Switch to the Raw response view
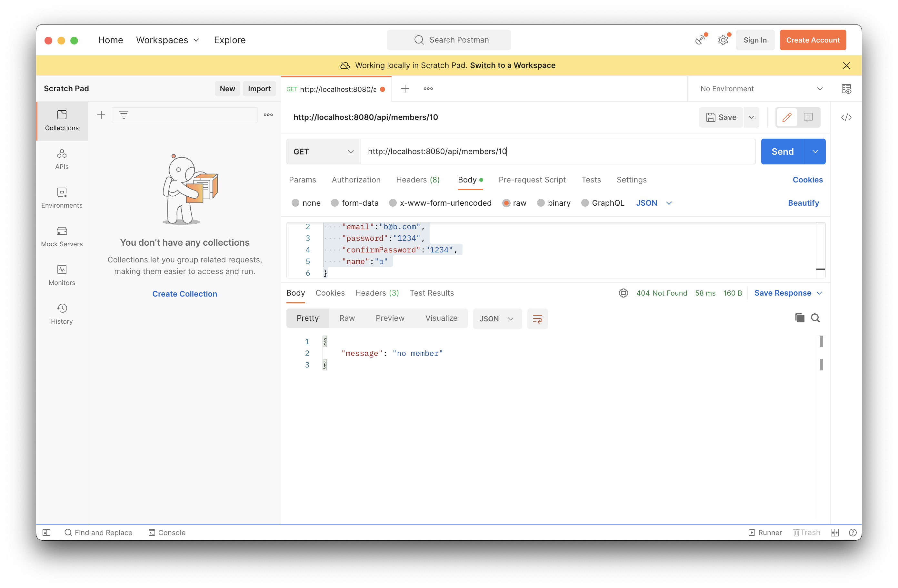The width and height of the screenshot is (898, 588). 347,318
